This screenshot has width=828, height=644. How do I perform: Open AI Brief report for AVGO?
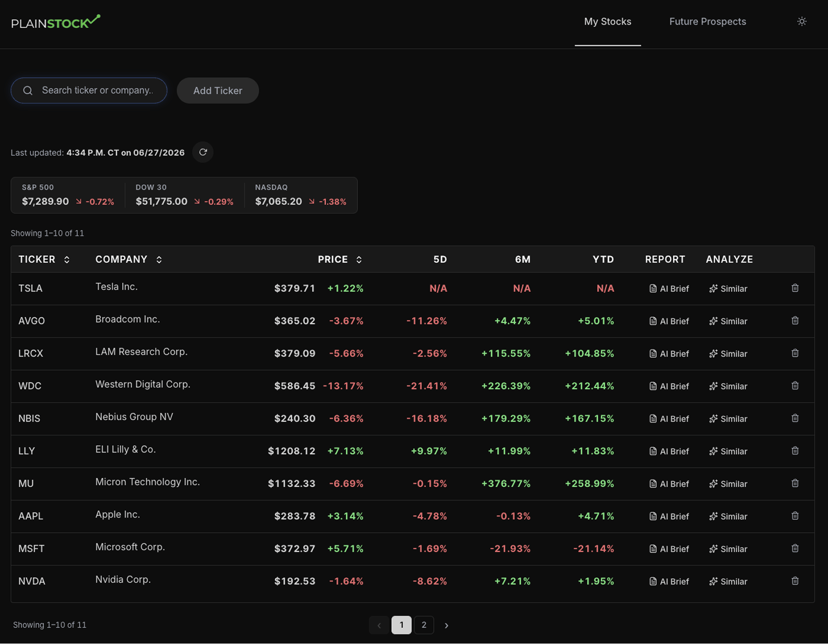coord(669,321)
